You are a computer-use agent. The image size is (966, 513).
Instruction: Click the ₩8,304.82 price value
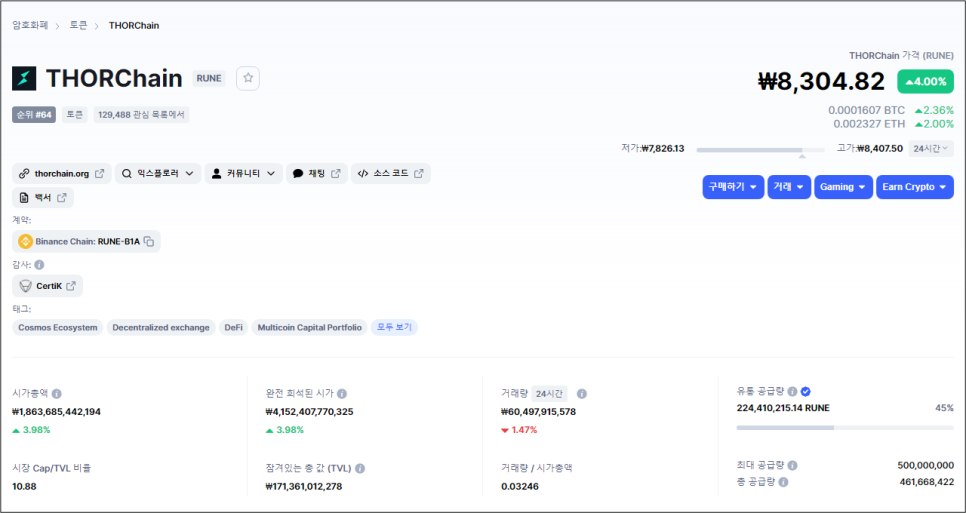(821, 81)
